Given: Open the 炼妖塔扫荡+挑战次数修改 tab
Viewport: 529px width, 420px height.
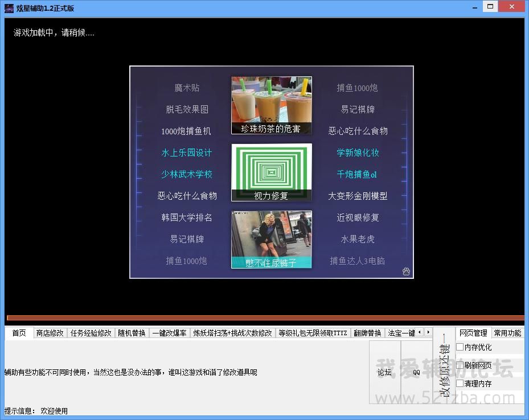Looking at the screenshot, I should (x=232, y=333).
